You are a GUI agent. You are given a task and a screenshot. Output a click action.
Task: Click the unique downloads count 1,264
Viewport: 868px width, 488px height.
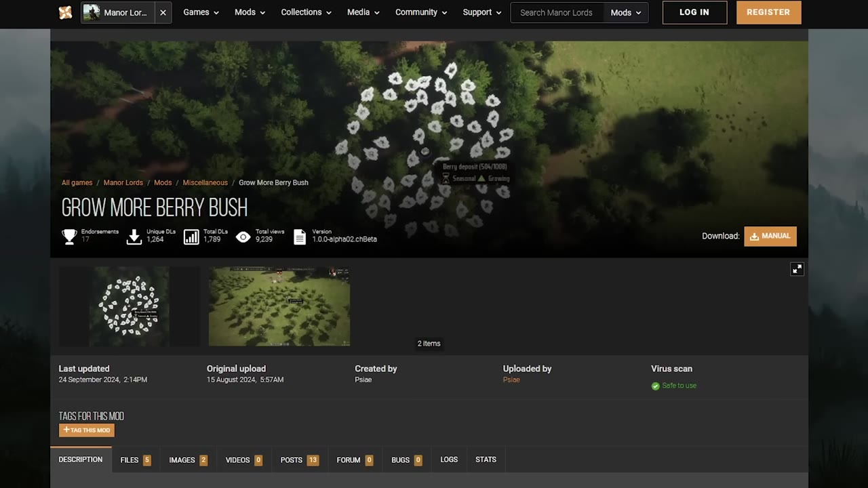[x=155, y=239]
